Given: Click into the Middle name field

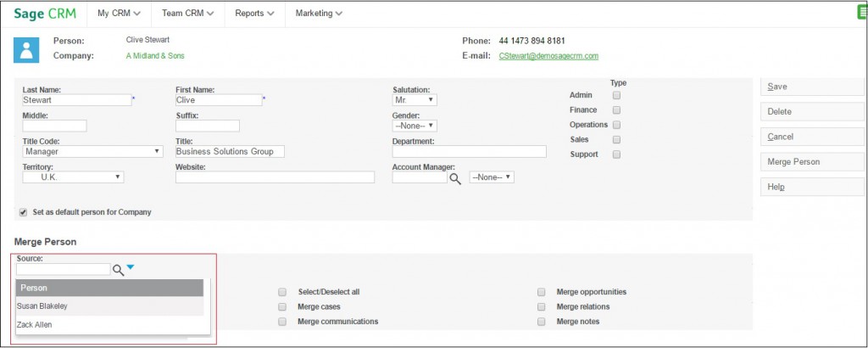Looking at the screenshot, I should click(54, 126).
